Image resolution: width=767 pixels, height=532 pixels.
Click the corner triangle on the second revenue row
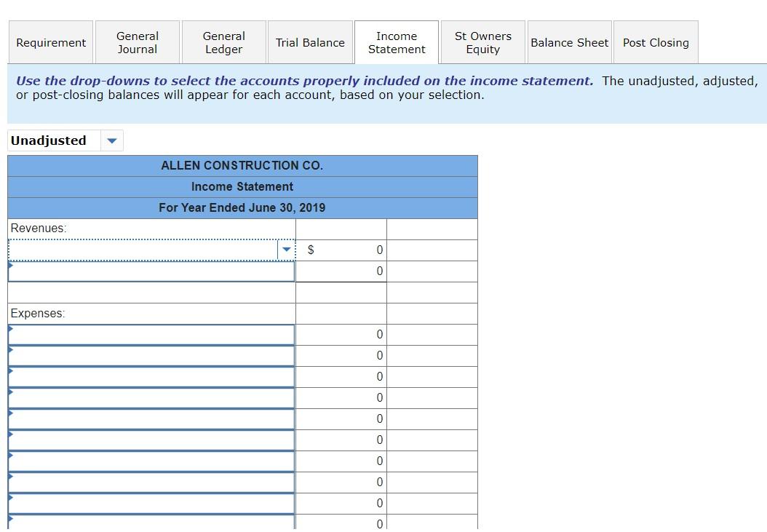point(10,267)
